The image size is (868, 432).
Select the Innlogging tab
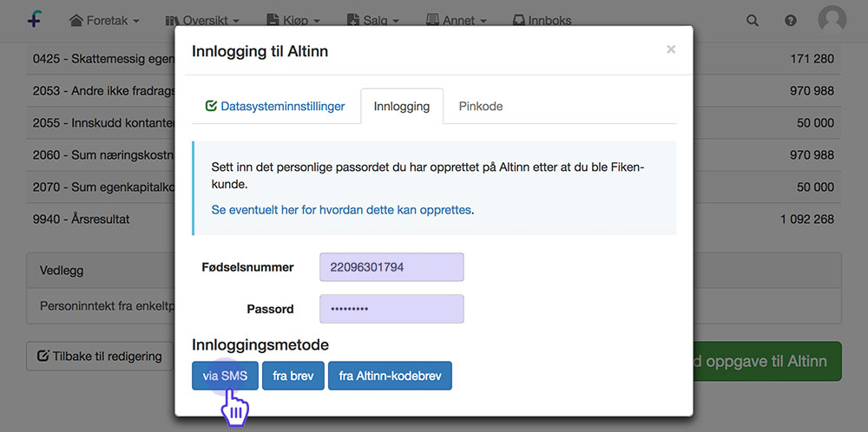pos(402,106)
